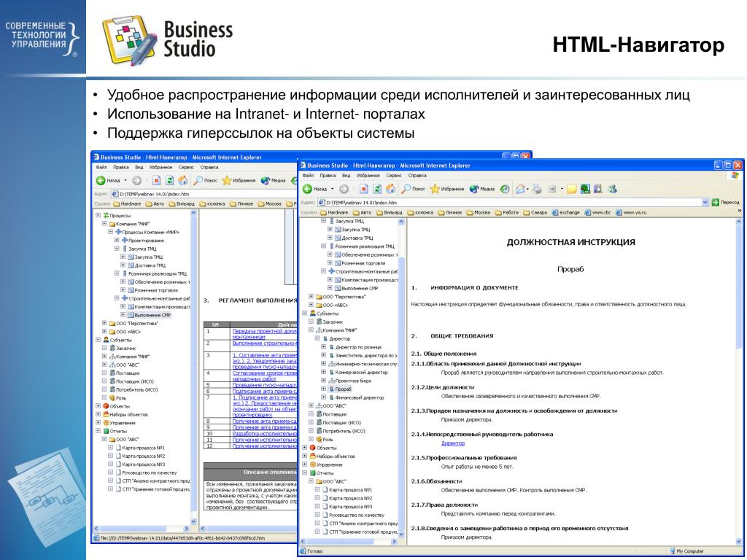747x560 pixels.
Task: Click the Refresh icon in rear window toolbar
Action: (x=169, y=181)
